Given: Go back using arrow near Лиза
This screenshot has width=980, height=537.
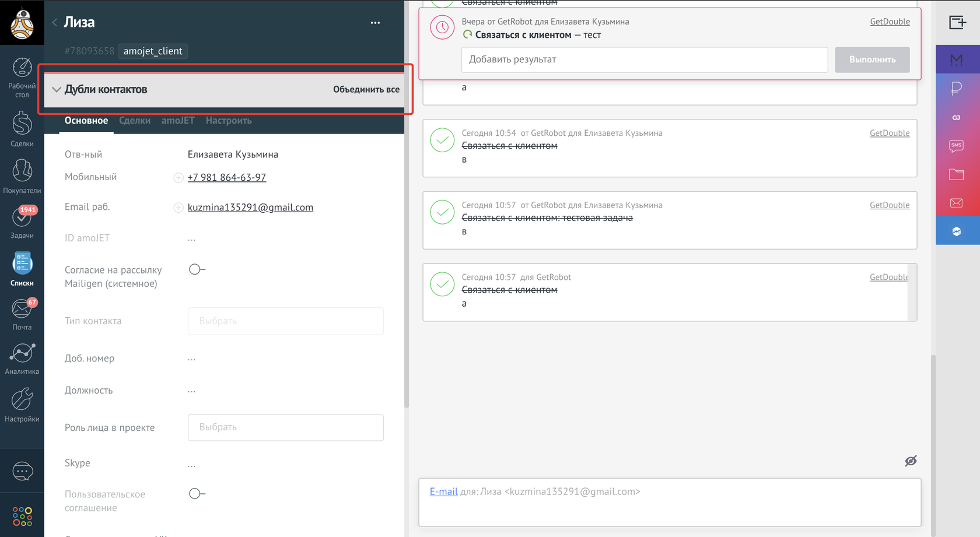Looking at the screenshot, I should point(55,23).
